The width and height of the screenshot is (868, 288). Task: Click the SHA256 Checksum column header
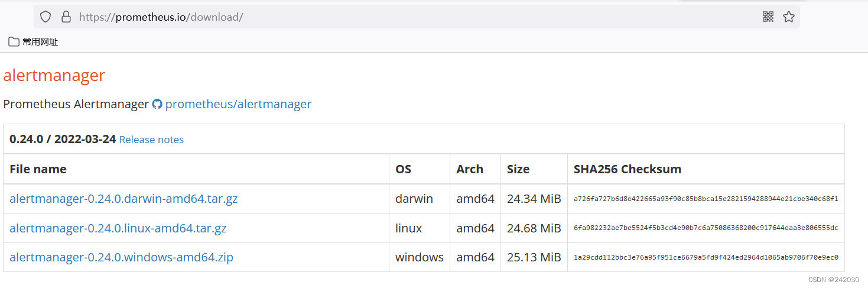tap(627, 169)
